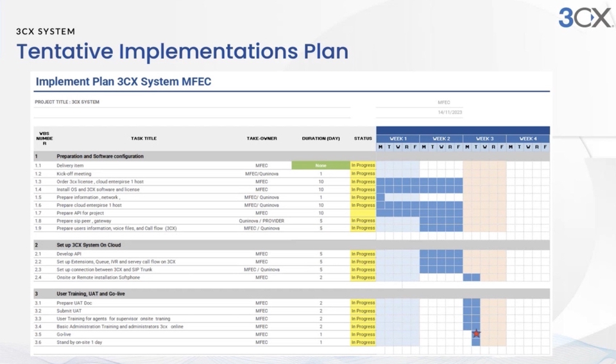Select 'Implement Plan 3CX System MFEC' title

[123, 81]
